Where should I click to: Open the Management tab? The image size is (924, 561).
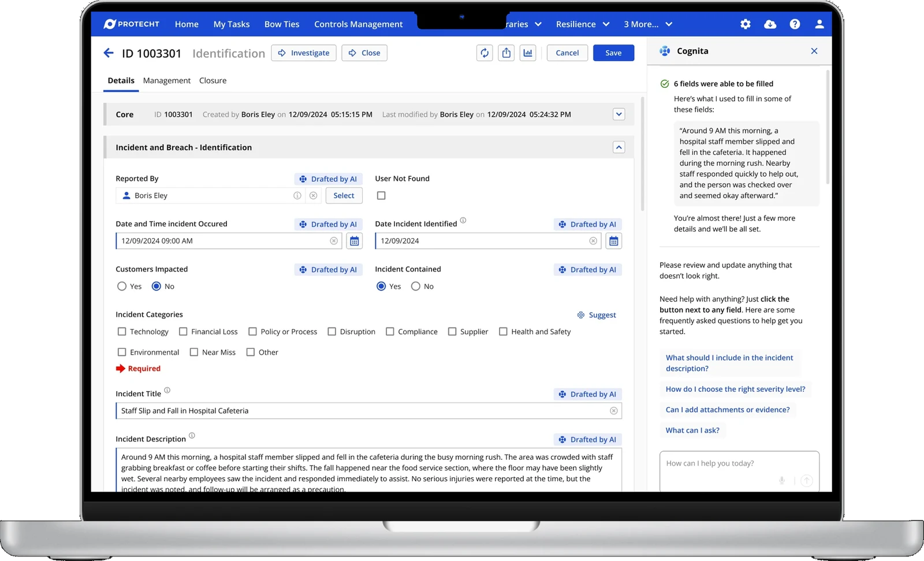pos(167,81)
